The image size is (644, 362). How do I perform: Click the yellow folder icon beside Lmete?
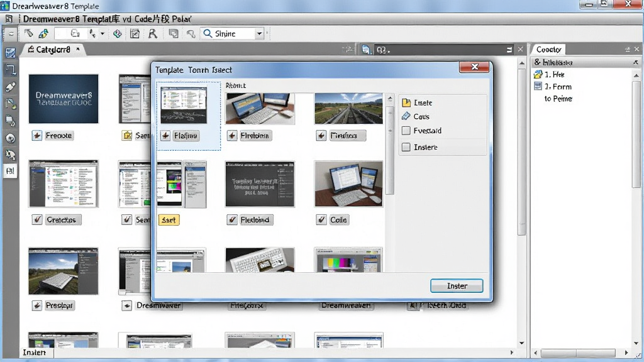406,102
